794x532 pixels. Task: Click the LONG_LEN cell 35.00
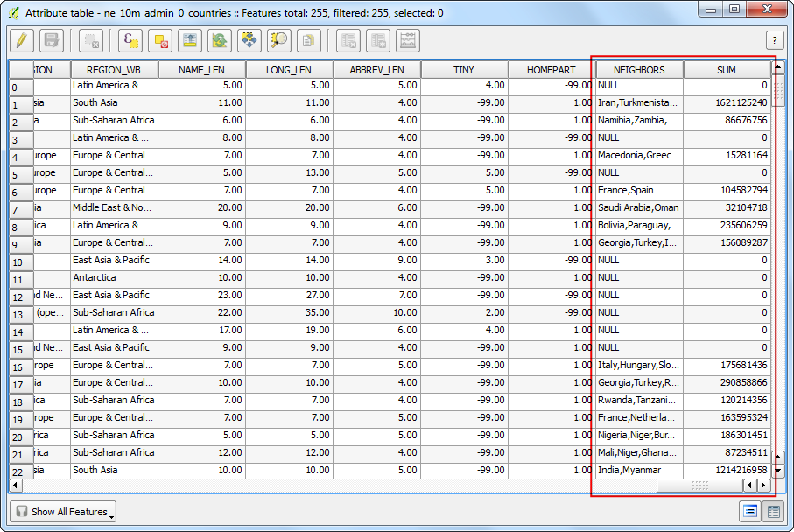point(289,313)
